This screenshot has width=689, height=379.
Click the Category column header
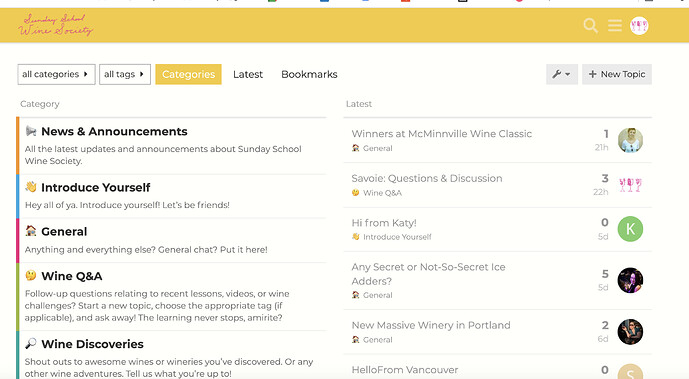click(40, 104)
